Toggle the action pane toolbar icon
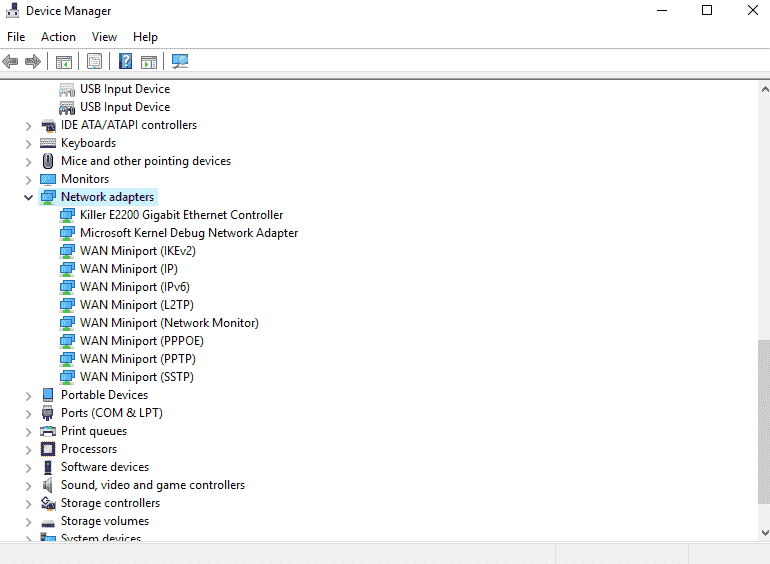The height and width of the screenshot is (564, 770). point(149,62)
